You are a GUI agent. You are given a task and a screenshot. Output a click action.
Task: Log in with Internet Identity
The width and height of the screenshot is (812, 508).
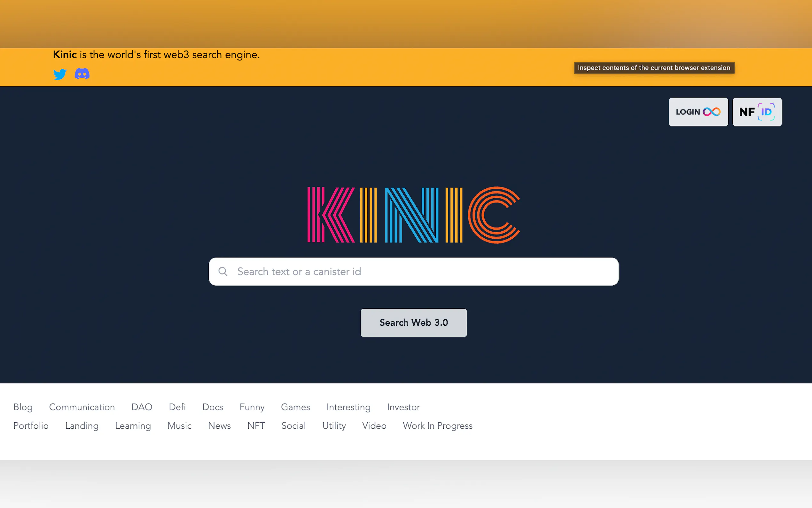coord(698,112)
